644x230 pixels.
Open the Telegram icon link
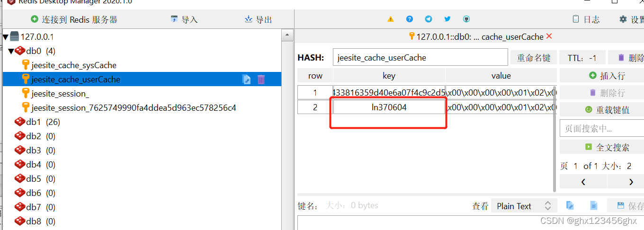click(429, 19)
